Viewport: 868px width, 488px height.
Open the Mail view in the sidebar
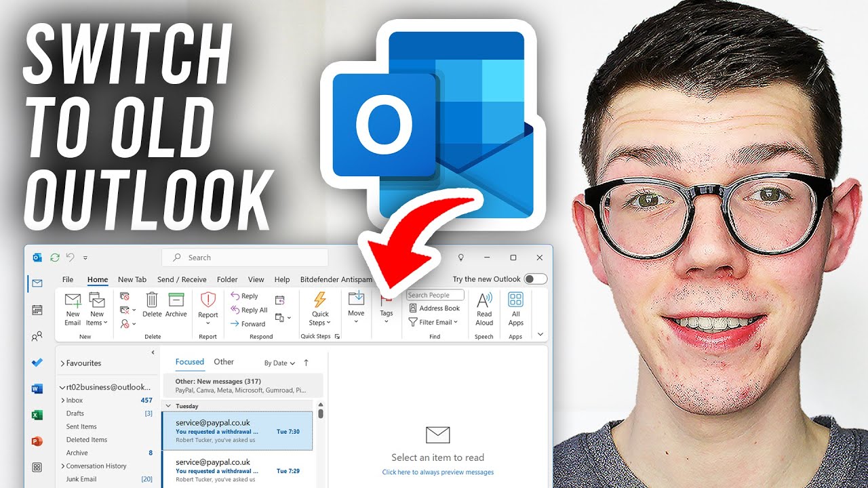coord(37,283)
